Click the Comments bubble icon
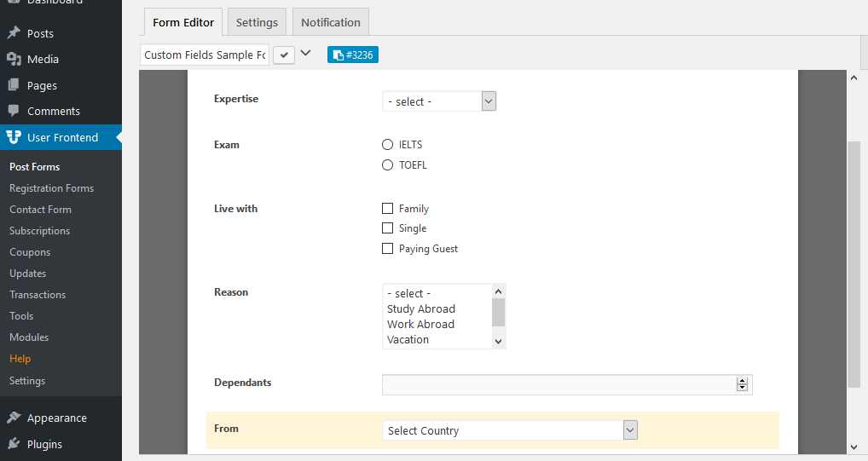Image resolution: width=868 pixels, height=461 pixels. coord(14,111)
